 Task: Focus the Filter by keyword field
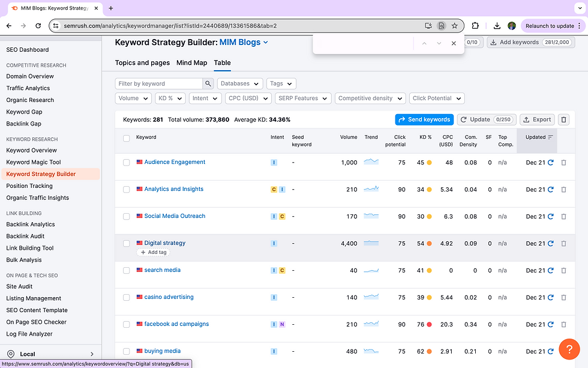159,83
